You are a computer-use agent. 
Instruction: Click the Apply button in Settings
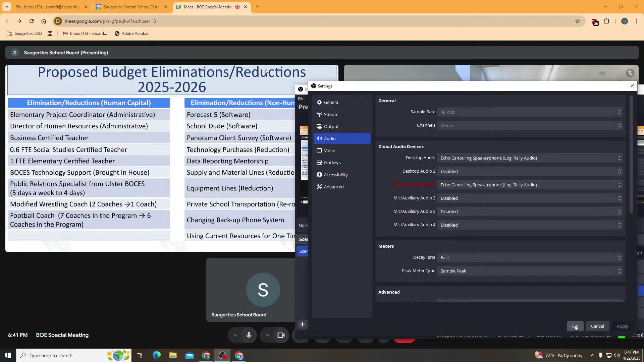[x=622, y=326]
